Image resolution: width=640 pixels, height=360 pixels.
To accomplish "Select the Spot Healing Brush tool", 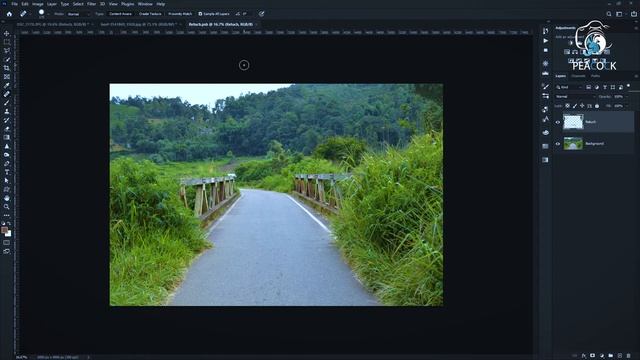I will (7, 94).
